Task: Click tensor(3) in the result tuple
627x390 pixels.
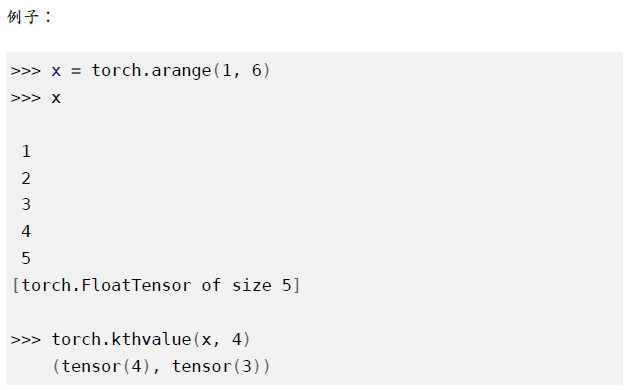Action: [x=216, y=366]
